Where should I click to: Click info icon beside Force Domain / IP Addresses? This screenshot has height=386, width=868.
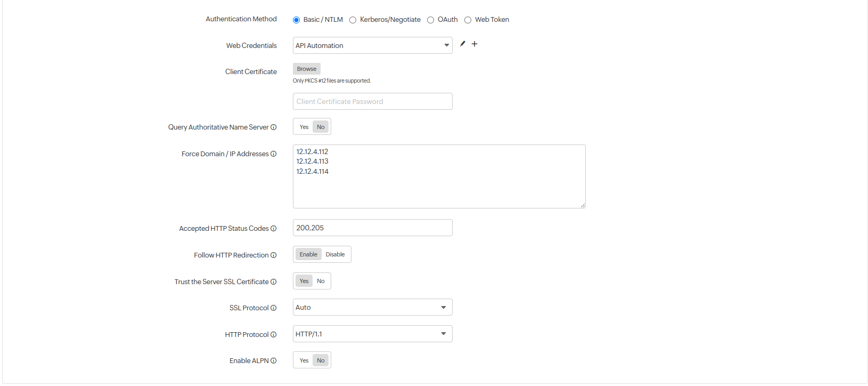pyautogui.click(x=273, y=154)
